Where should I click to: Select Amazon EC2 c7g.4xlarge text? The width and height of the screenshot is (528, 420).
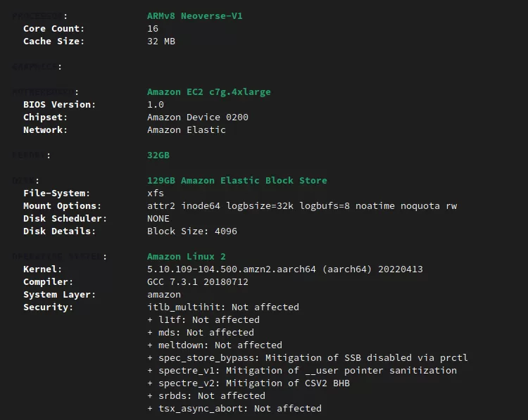pos(209,92)
